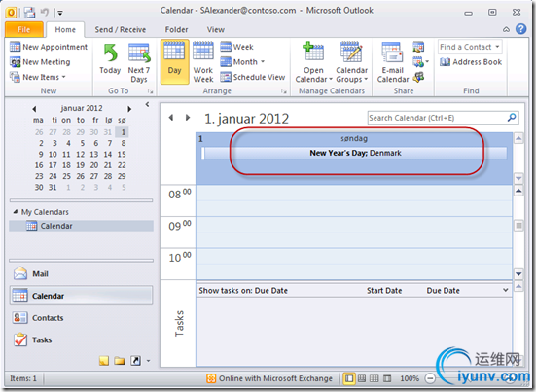Click the 09:00 time slot
536x392 pixels.
tap(354, 225)
